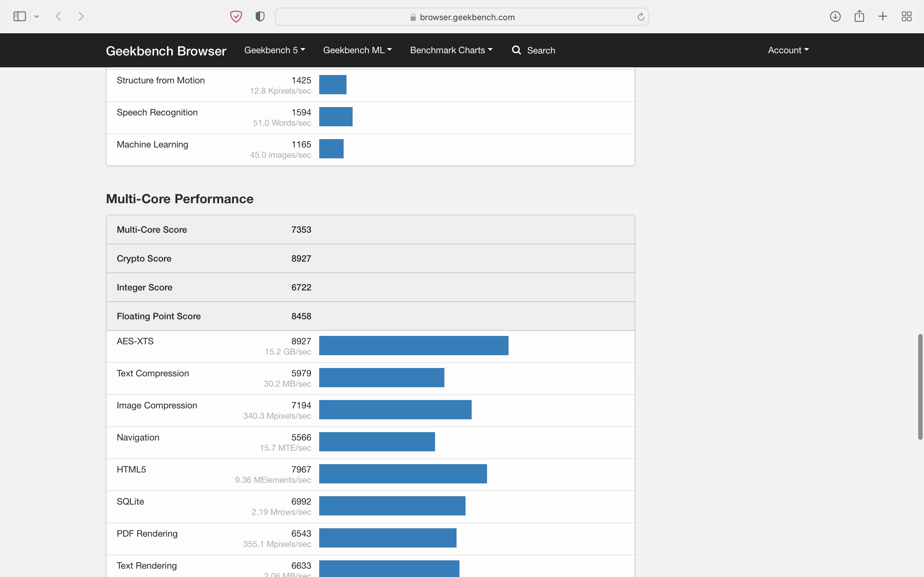Show tab overview grid icon

(x=906, y=16)
